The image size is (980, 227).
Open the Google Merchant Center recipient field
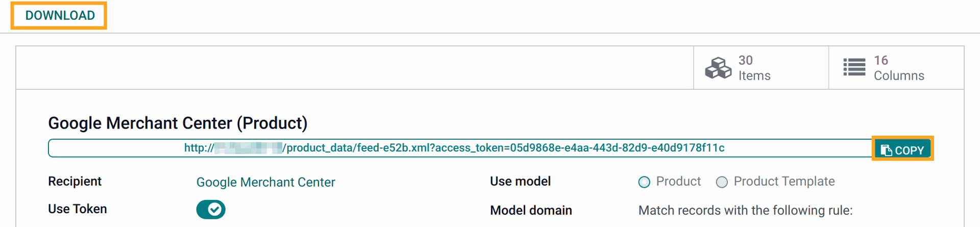[x=266, y=182]
